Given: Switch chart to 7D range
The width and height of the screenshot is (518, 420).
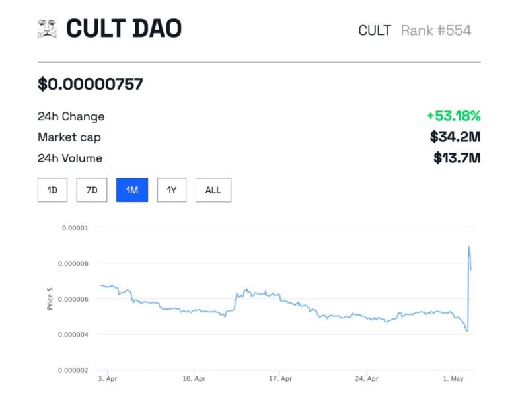Looking at the screenshot, I should pyautogui.click(x=92, y=190).
